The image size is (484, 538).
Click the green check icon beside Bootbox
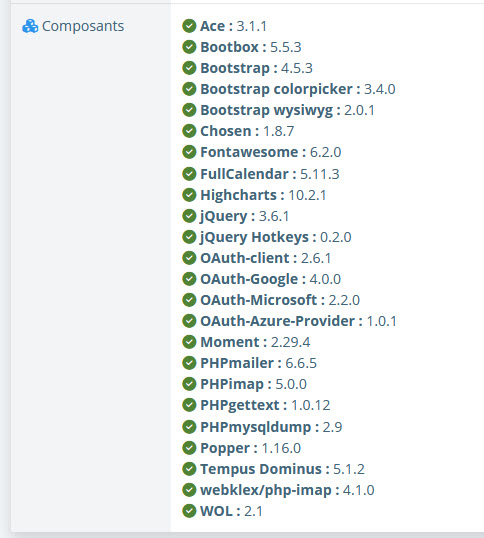189,47
